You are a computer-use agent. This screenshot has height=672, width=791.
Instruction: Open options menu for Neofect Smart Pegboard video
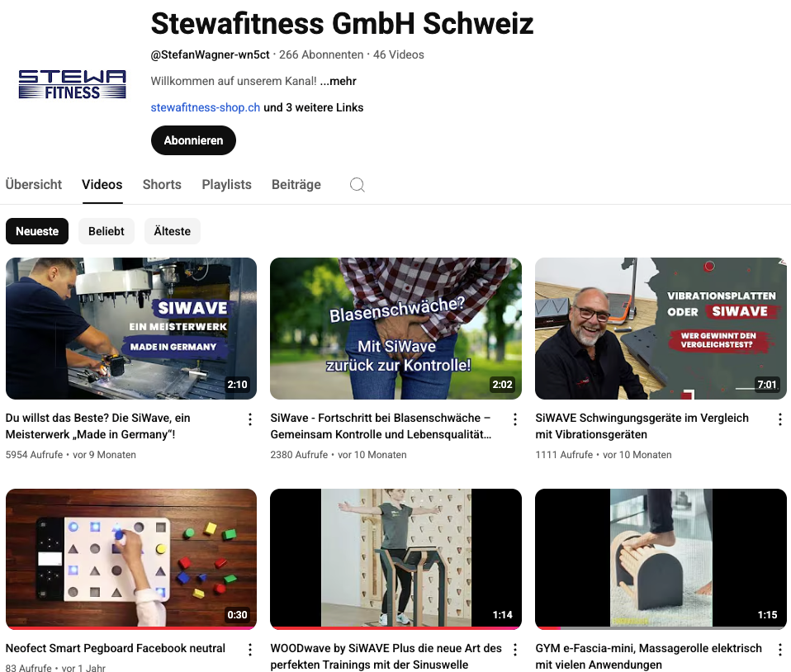click(x=250, y=650)
